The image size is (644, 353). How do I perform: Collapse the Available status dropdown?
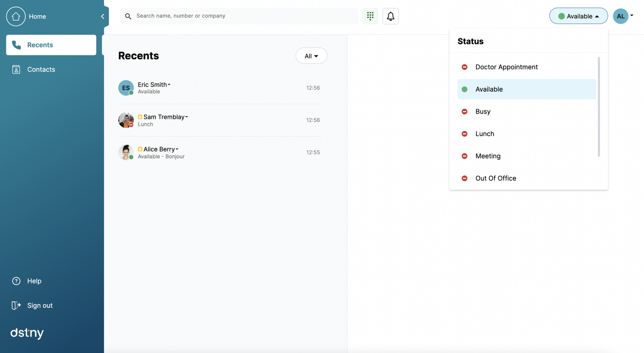pyautogui.click(x=578, y=16)
